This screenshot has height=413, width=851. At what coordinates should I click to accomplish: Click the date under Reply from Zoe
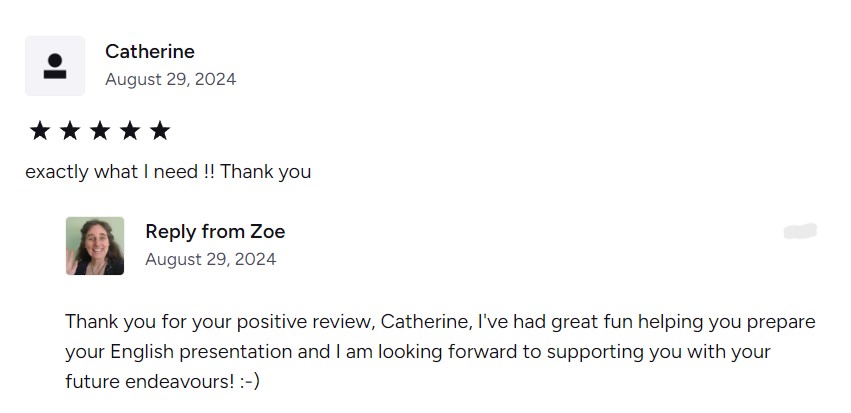click(210, 259)
